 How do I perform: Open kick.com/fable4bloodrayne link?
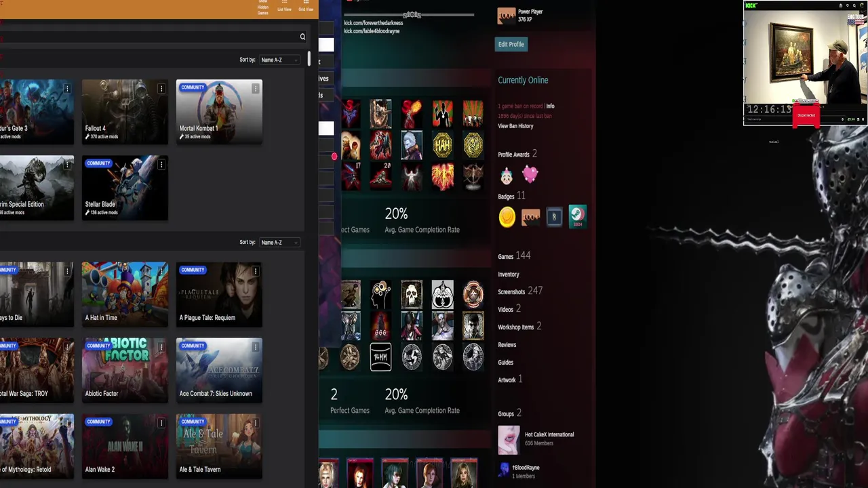[x=372, y=31]
